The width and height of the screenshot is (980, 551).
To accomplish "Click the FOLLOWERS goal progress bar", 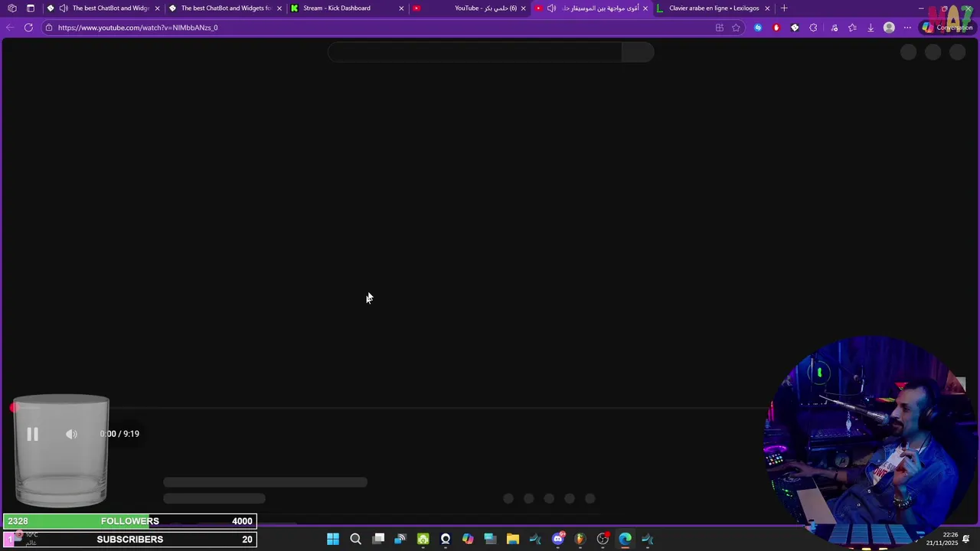I will click(130, 521).
